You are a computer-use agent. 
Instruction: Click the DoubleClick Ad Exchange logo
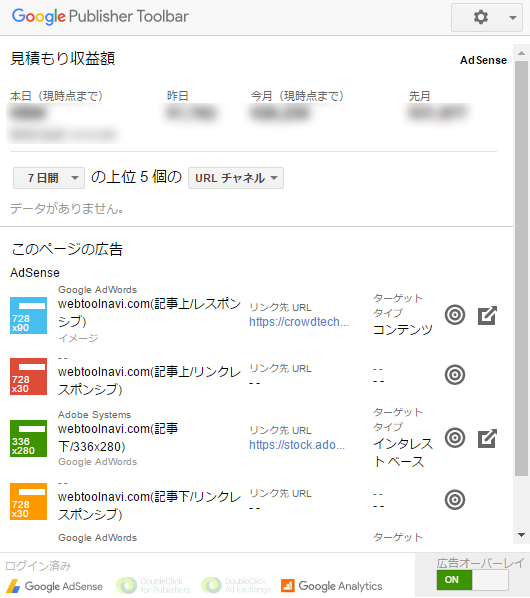[x=236, y=585]
